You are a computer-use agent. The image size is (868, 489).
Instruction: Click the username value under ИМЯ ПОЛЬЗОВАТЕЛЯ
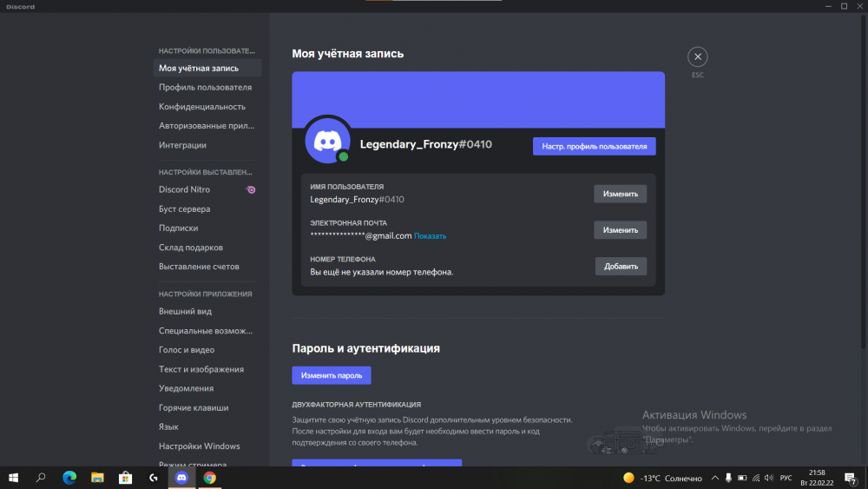point(357,200)
